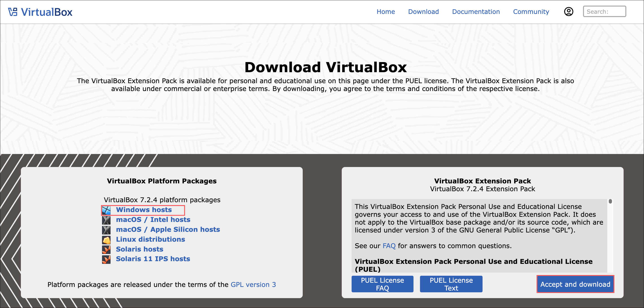This screenshot has width=644, height=308.
Task: Click the Accept and download button
Action: (x=575, y=284)
